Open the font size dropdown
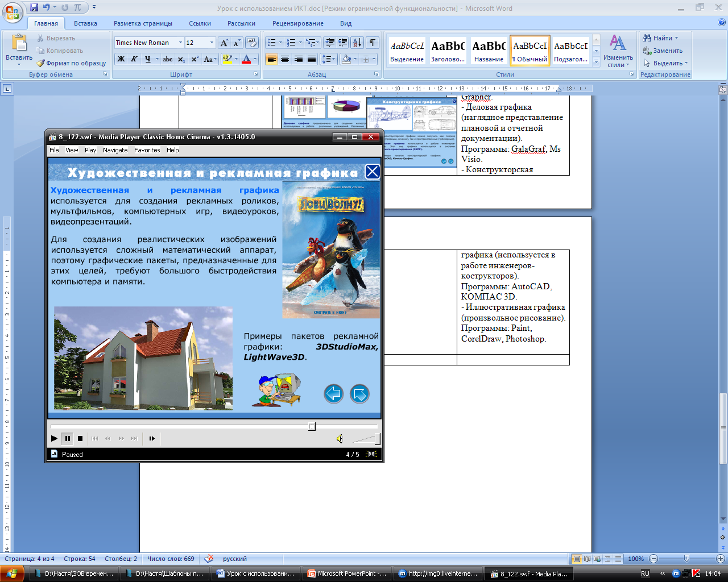This screenshot has height=582, width=728. 212,43
